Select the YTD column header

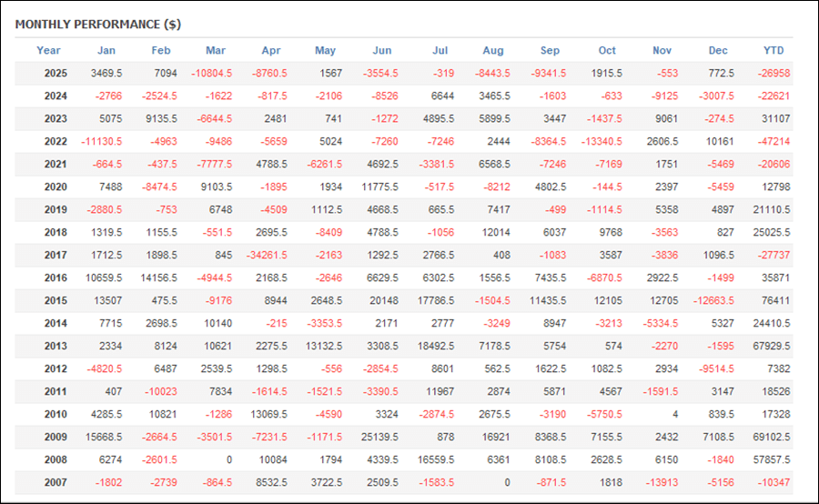point(773,51)
